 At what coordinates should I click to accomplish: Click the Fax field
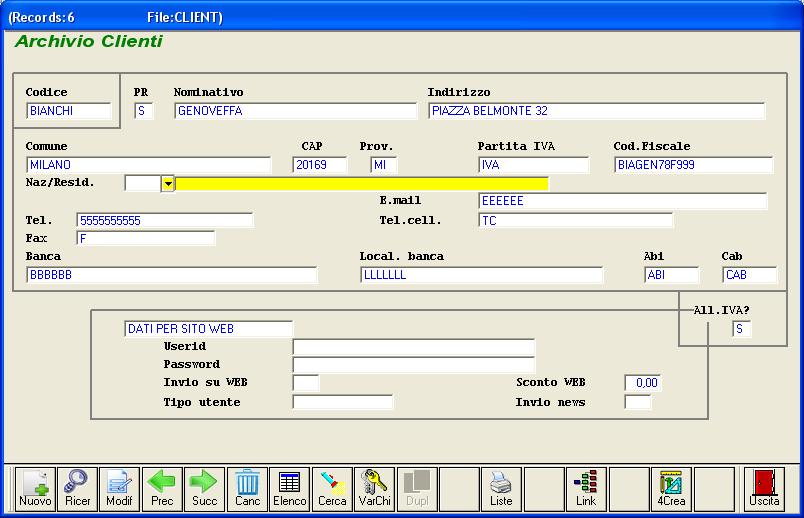pos(146,238)
